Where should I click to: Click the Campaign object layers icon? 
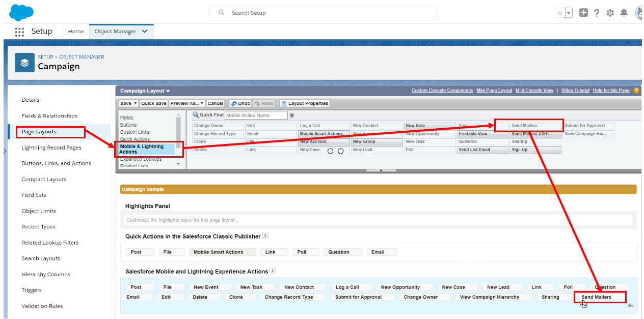point(24,63)
